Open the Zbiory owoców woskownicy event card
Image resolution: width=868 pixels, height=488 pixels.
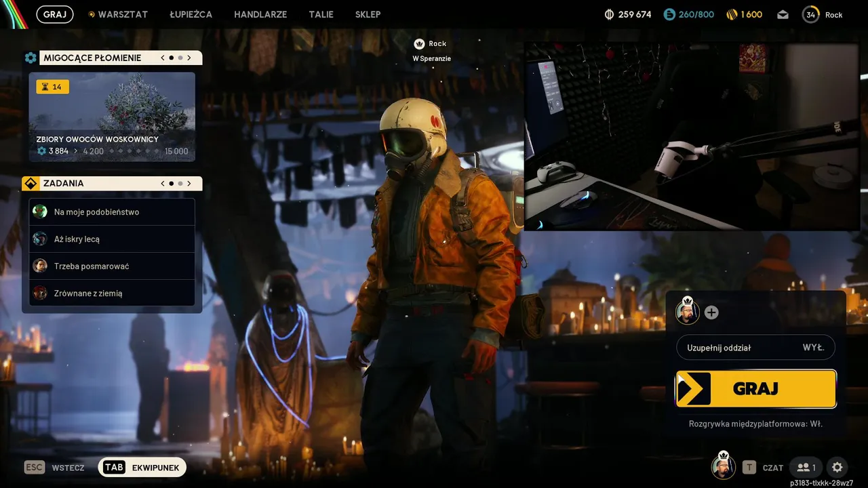[112, 117]
